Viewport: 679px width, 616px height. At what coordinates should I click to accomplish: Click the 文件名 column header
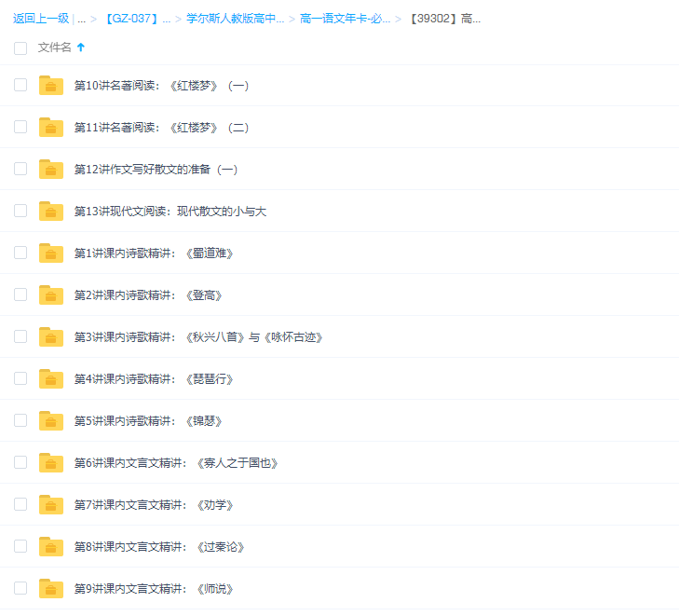tap(54, 48)
